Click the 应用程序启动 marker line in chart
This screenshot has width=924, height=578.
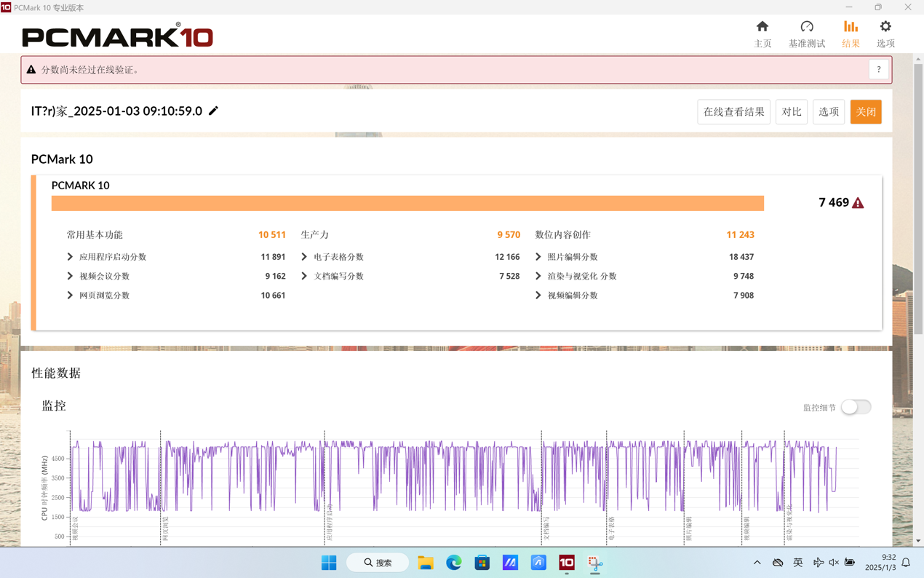click(324, 486)
